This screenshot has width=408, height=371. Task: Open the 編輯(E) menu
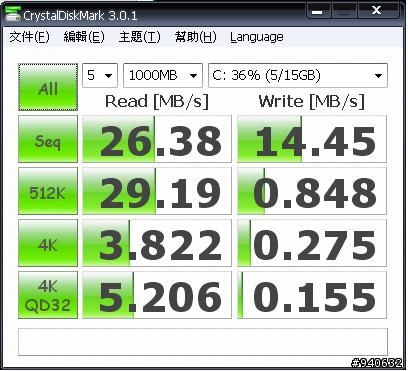pyautogui.click(x=84, y=37)
